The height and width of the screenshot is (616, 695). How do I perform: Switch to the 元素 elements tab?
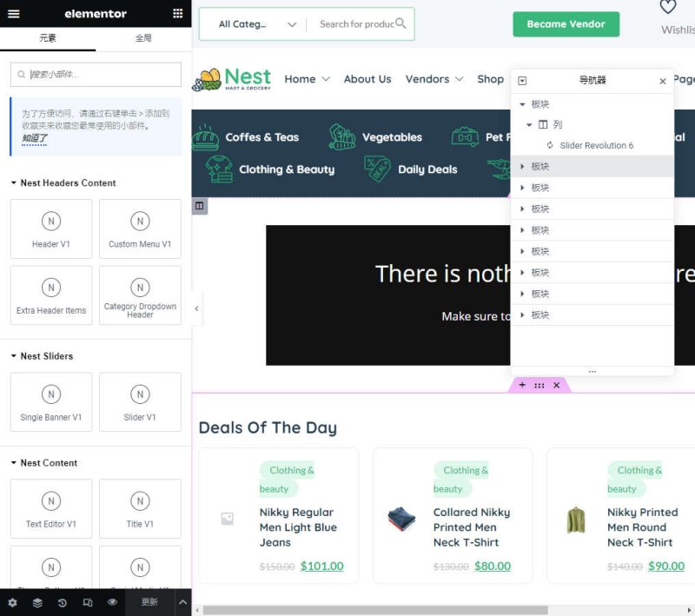point(48,38)
